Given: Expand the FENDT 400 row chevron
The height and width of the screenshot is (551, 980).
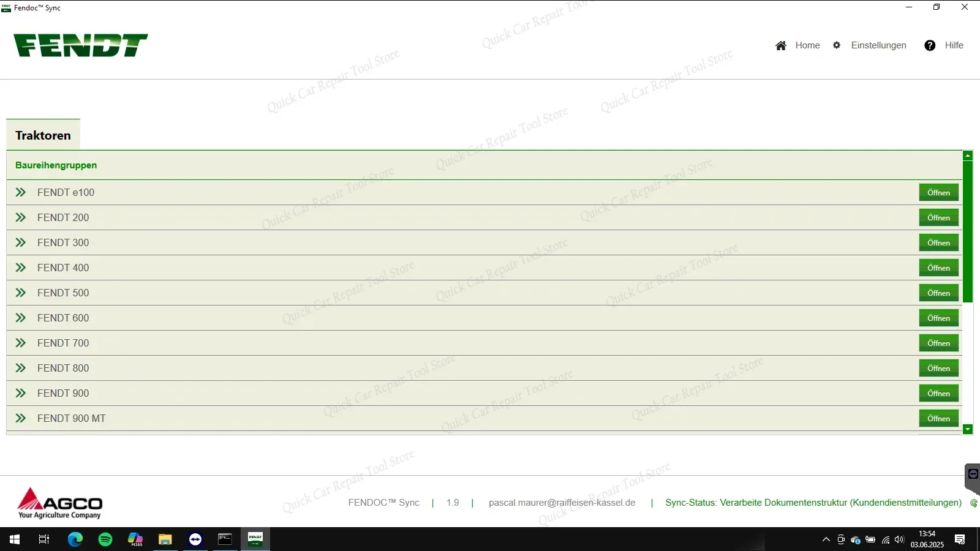Looking at the screenshot, I should 21,268.
